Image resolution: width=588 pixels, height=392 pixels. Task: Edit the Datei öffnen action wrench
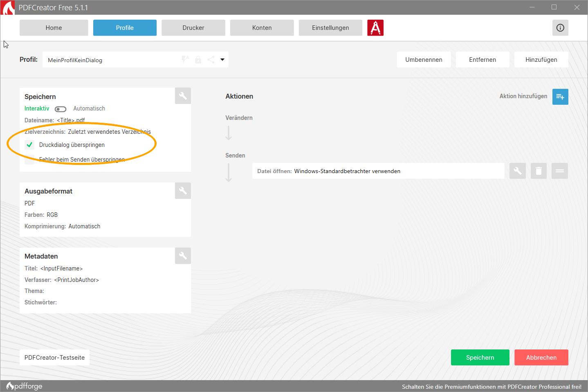[x=517, y=171]
